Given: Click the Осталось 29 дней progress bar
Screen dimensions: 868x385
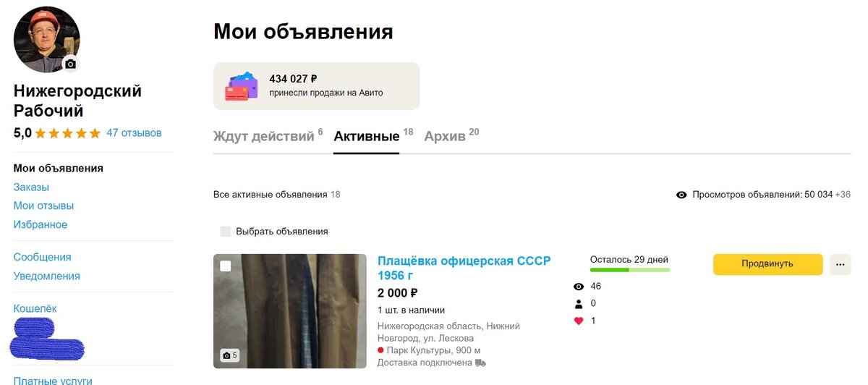Looking at the screenshot, I should (x=630, y=270).
